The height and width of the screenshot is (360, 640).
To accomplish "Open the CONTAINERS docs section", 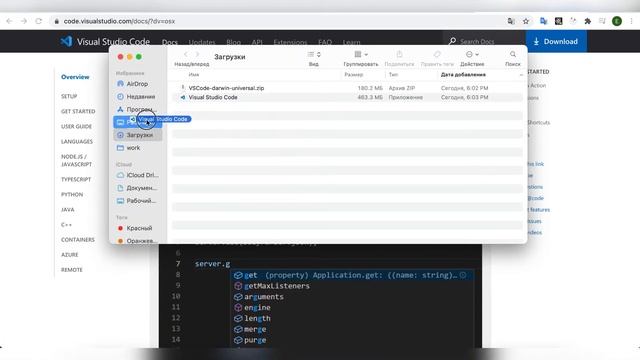I will (x=78, y=240).
